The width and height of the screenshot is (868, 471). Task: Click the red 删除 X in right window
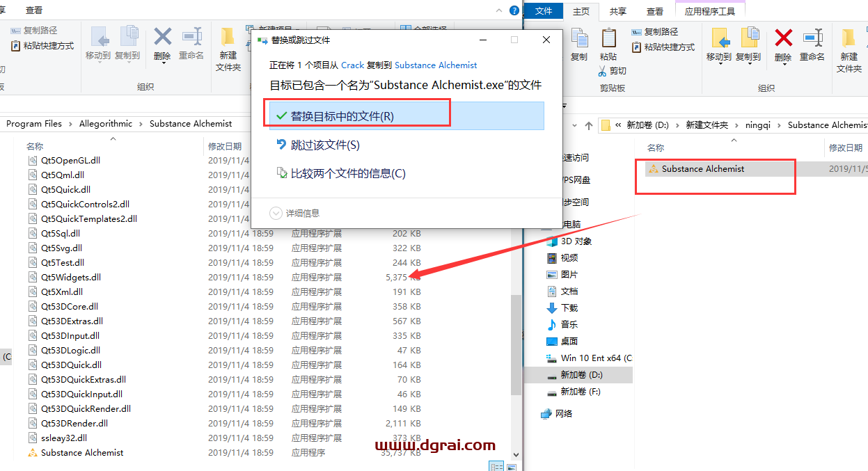click(783, 38)
